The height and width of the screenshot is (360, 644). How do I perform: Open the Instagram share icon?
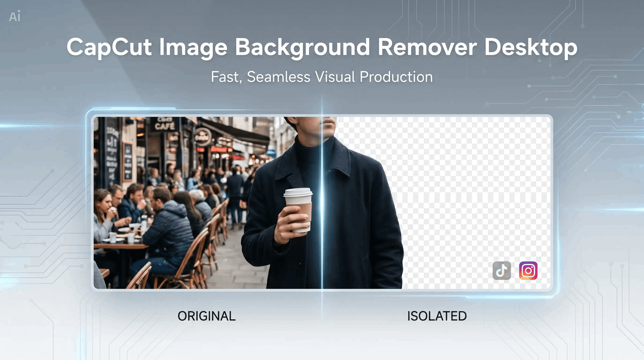click(528, 270)
